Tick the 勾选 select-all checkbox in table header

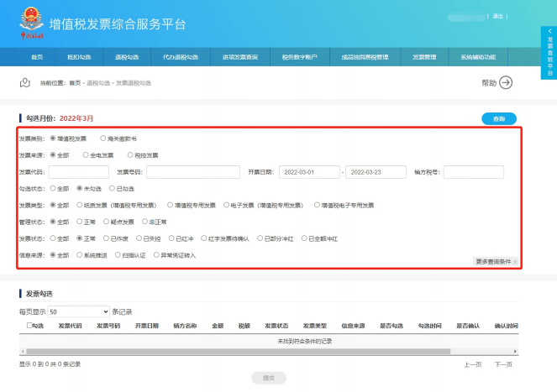click(30, 325)
